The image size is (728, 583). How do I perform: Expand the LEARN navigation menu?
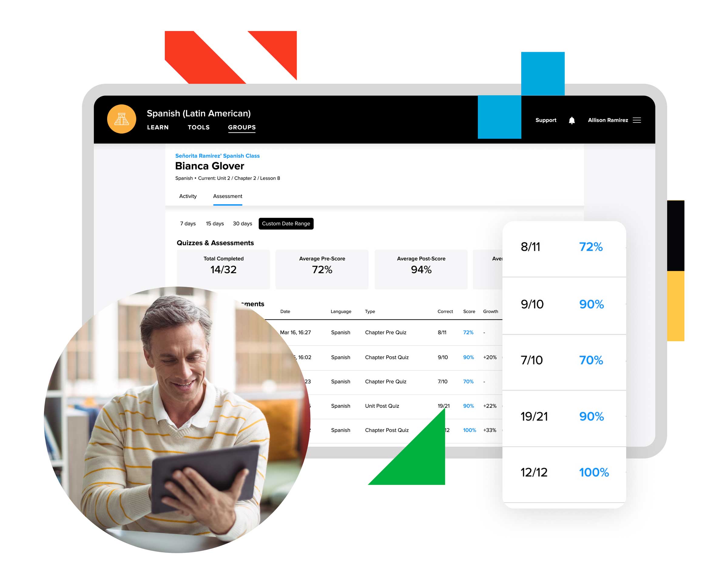click(x=157, y=127)
